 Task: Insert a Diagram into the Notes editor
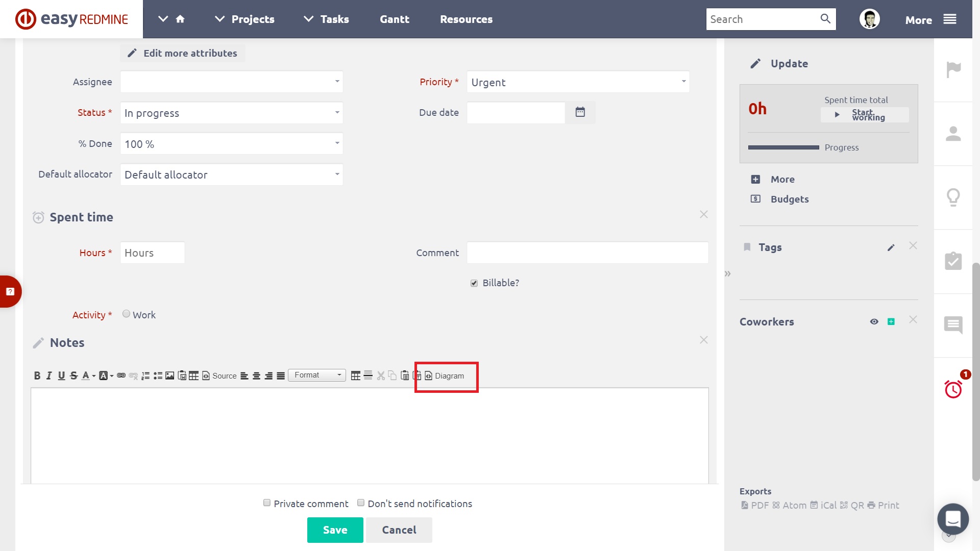[x=446, y=376]
